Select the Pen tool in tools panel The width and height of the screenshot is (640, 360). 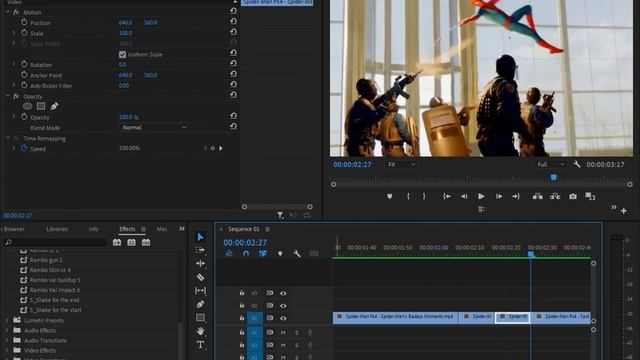(x=200, y=304)
